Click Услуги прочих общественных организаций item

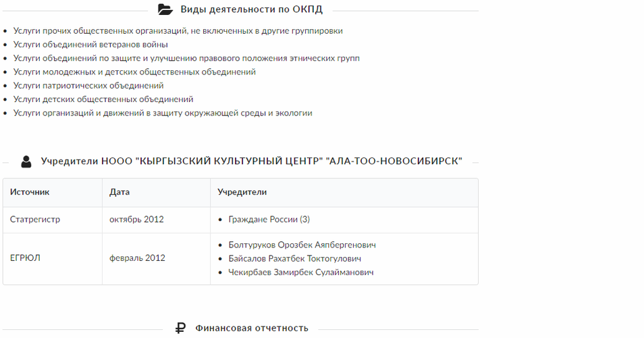178,31
